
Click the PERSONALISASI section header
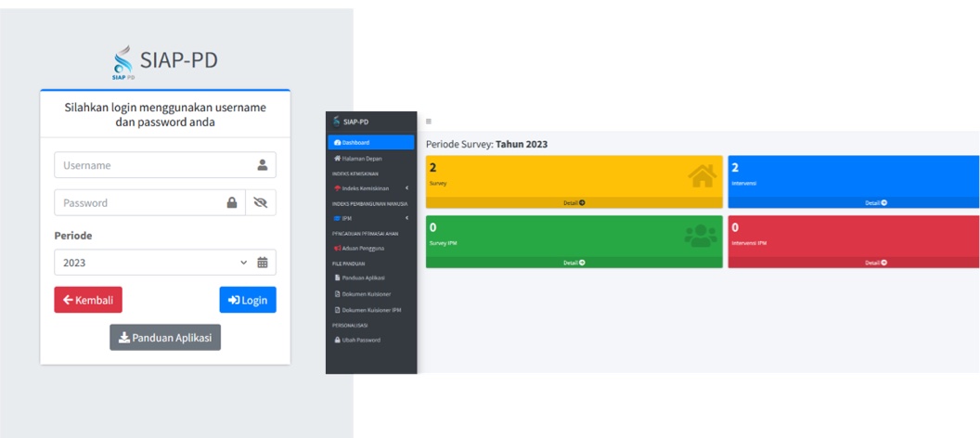[350, 326]
